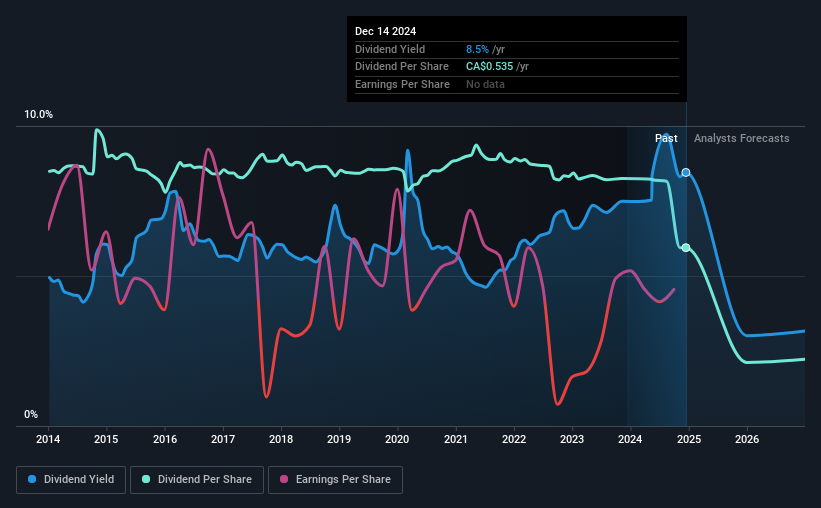This screenshot has height=508, width=821.
Task: Click the 2020 x-axis label
Action: 397,439
